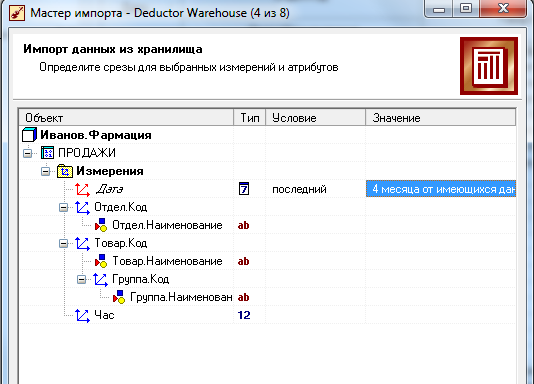Click the 12 integer type icon for Час
This screenshot has width=534, height=384.
[244, 315]
